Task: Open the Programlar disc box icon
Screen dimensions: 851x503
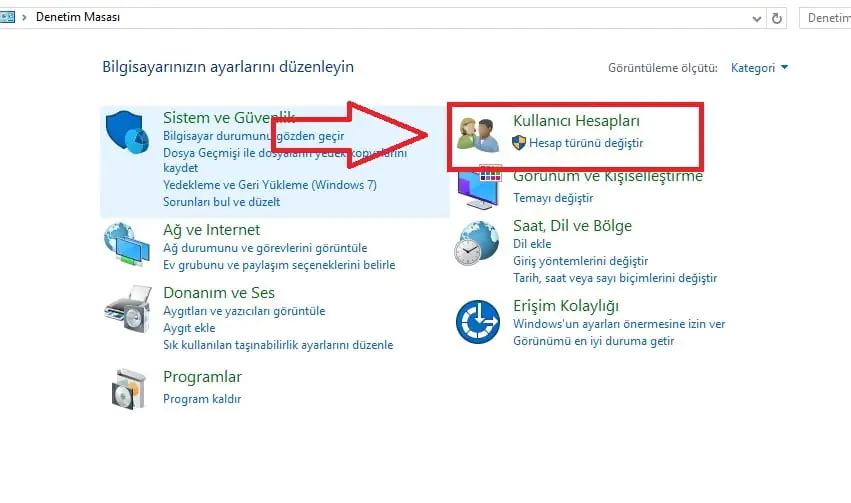Action: pos(129,389)
